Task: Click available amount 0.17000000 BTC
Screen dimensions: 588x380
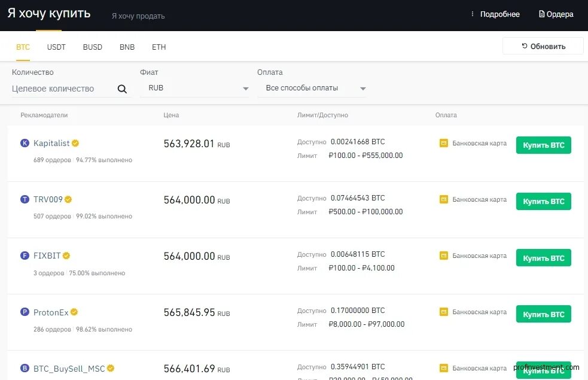Action: 358,311
